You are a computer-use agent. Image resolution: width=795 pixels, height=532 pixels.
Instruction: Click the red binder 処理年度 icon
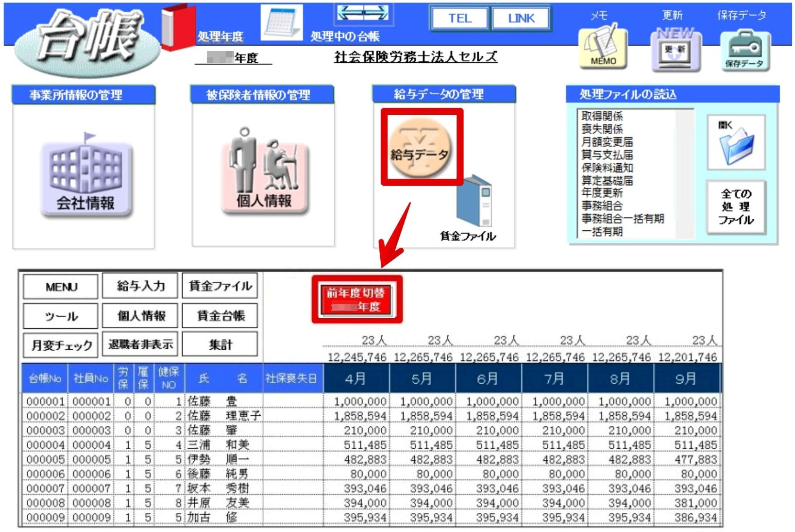[178, 27]
